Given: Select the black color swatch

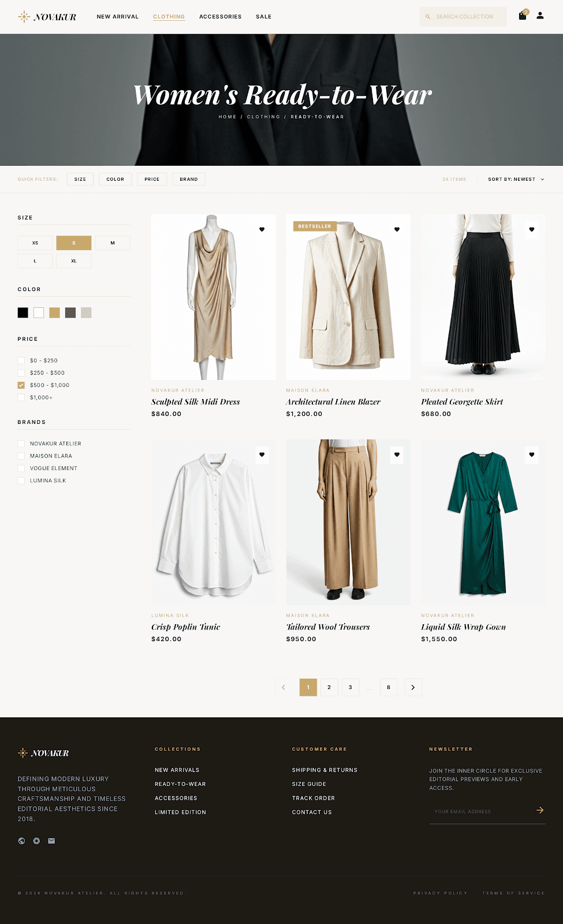Looking at the screenshot, I should point(23,313).
